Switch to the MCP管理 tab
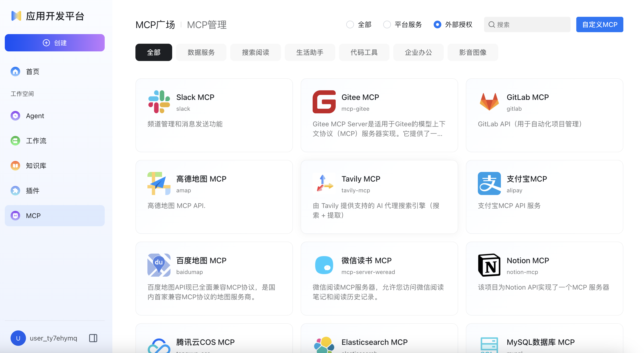 coord(207,24)
